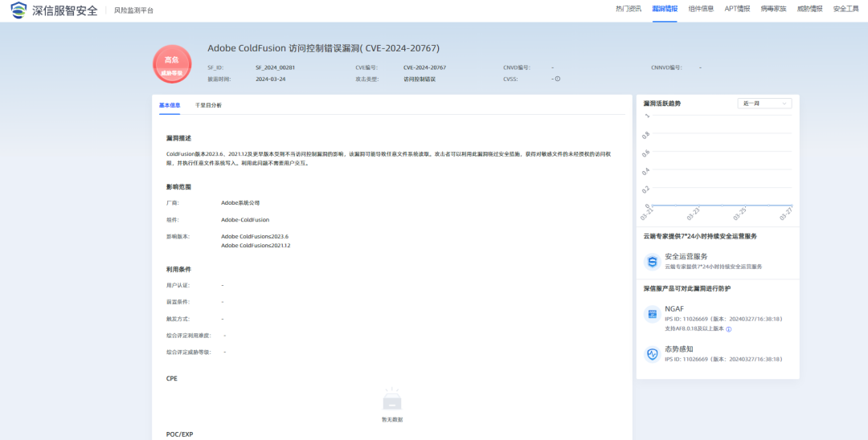Open the 威胁情报 nav item
Viewport: 868px width, 440px height.
pos(809,9)
